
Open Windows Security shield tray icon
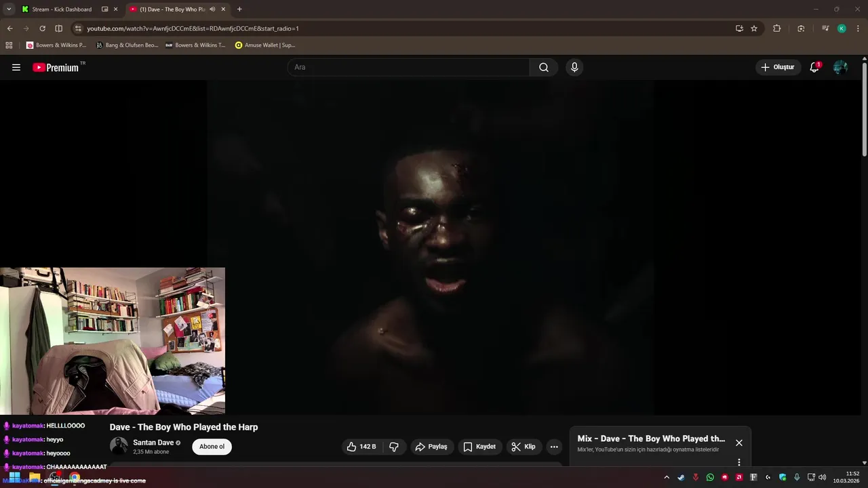click(783, 477)
